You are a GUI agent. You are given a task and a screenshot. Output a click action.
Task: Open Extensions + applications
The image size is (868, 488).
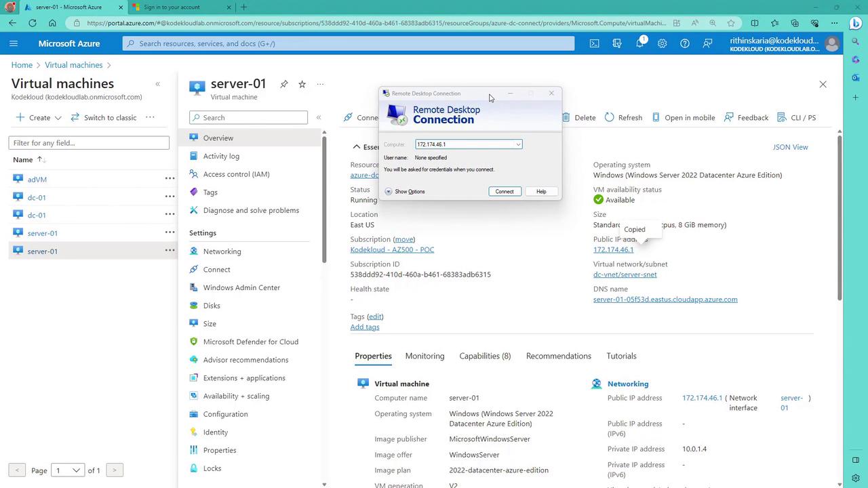click(x=244, y=378)
